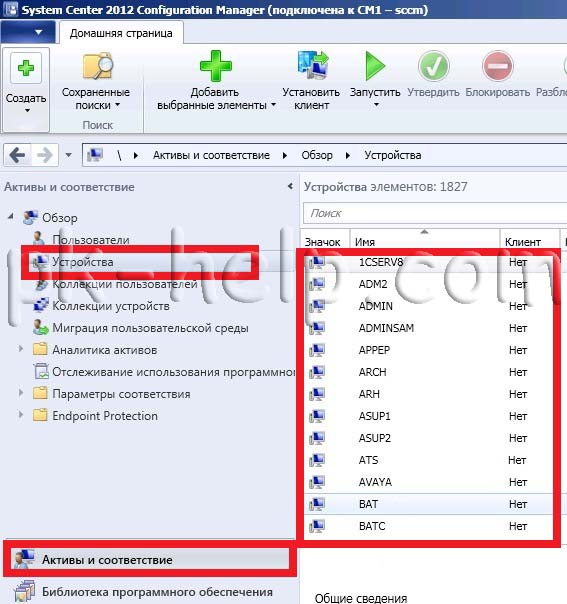
Task: Click the green Запустить play icon
Action: tap(375, 66)
